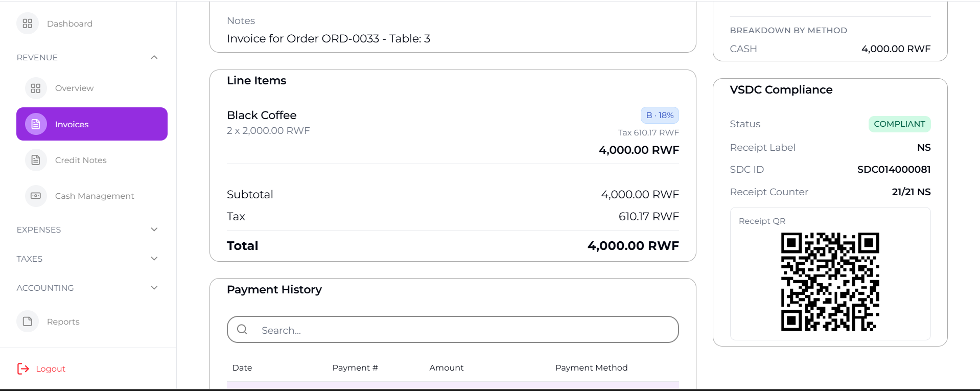The image size is (980, 391).
Task: Click the REVENUE section header
Action: [x=37, y=57]
